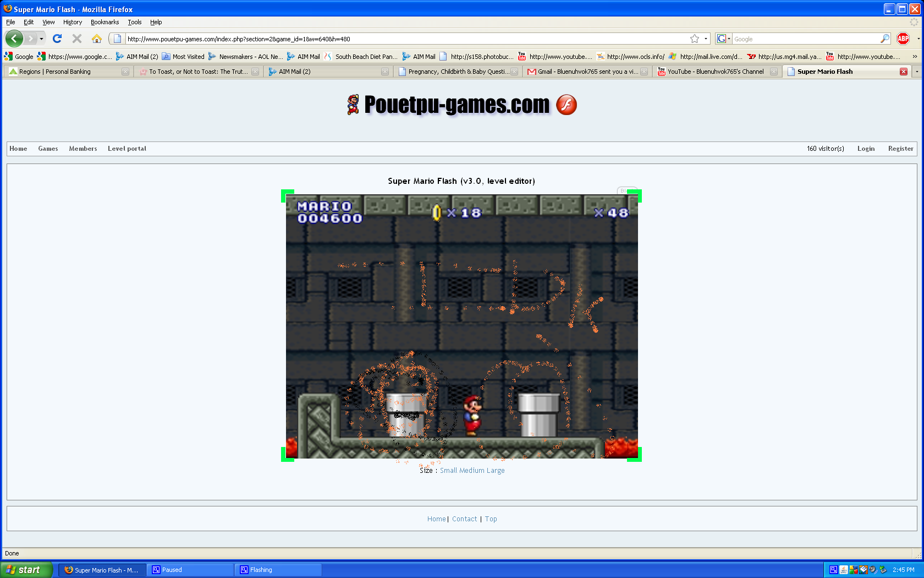
Task: Open the Games link in site navigation
Action: [x=48, y=149]
